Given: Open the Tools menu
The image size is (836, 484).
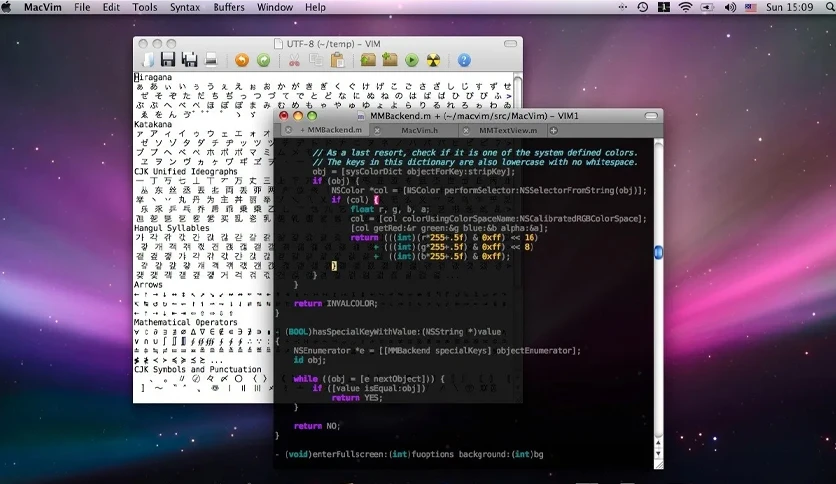Looking at the screenshot, I should pos(144,7).
